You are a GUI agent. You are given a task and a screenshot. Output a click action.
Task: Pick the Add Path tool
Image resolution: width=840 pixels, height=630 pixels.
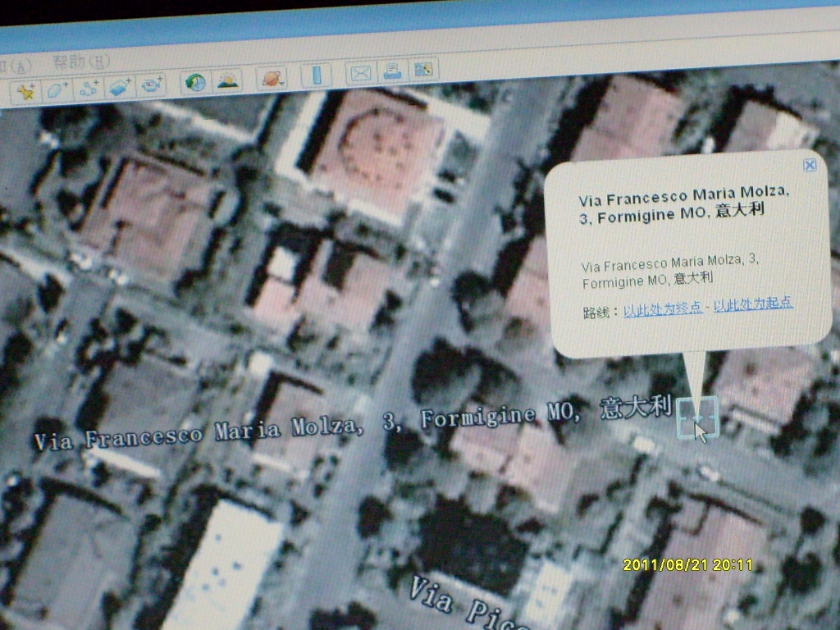[89, 88]
